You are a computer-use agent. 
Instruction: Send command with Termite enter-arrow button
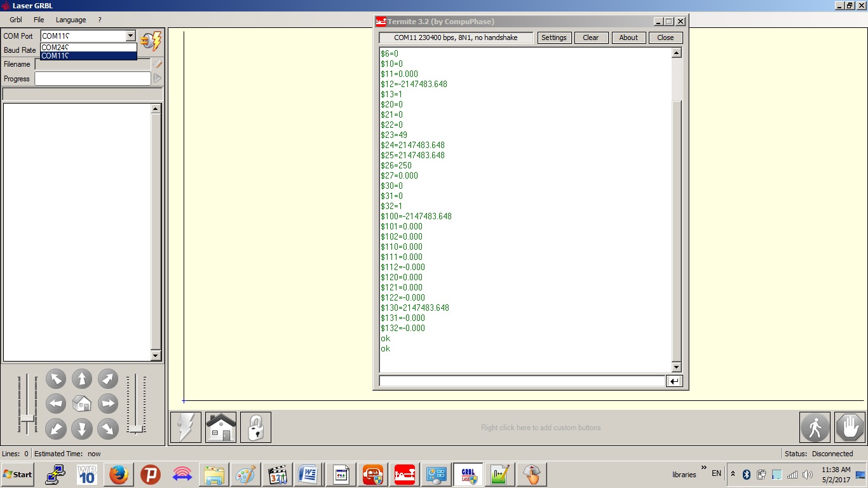click(x=674, y=381)
